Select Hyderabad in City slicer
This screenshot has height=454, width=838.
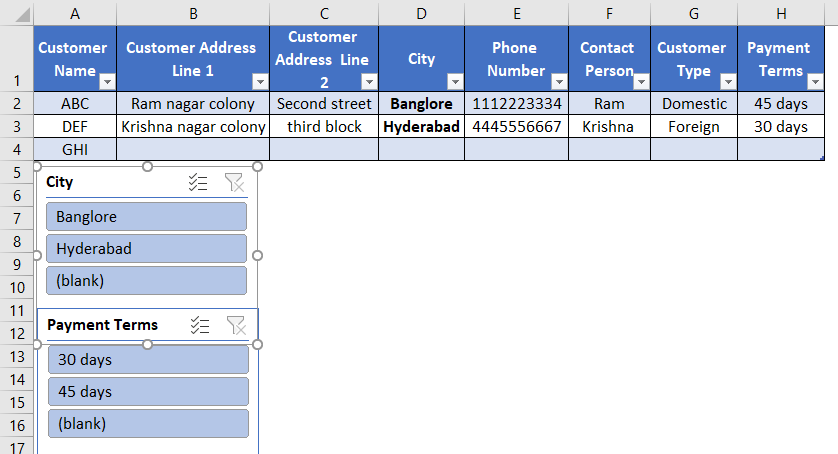click(x=146, y=249)
